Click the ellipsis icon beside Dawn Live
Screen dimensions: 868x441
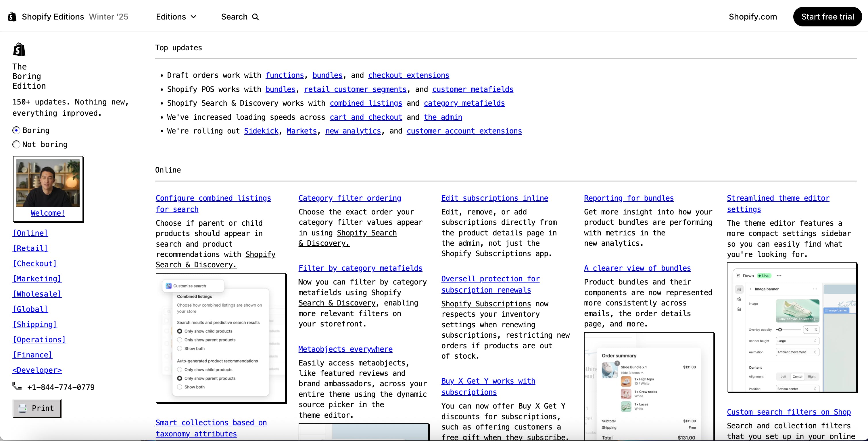779,276
